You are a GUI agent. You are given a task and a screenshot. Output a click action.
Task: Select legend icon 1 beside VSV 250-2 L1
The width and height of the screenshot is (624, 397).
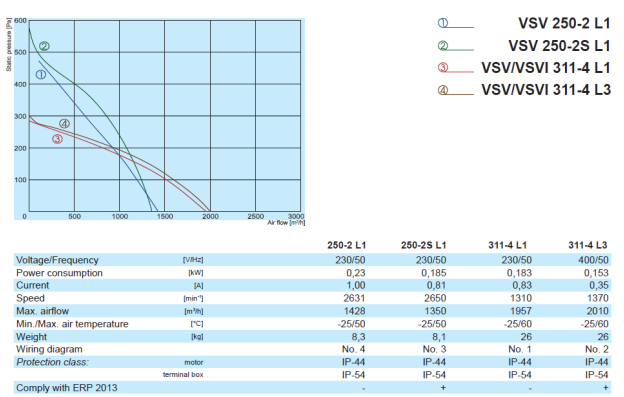[x=443, y=23]
